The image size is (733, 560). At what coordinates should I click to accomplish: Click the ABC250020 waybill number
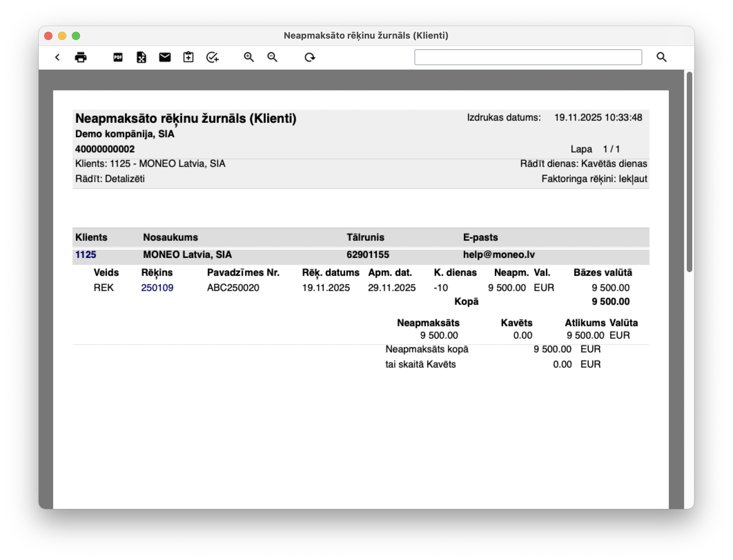pos(233,288)
